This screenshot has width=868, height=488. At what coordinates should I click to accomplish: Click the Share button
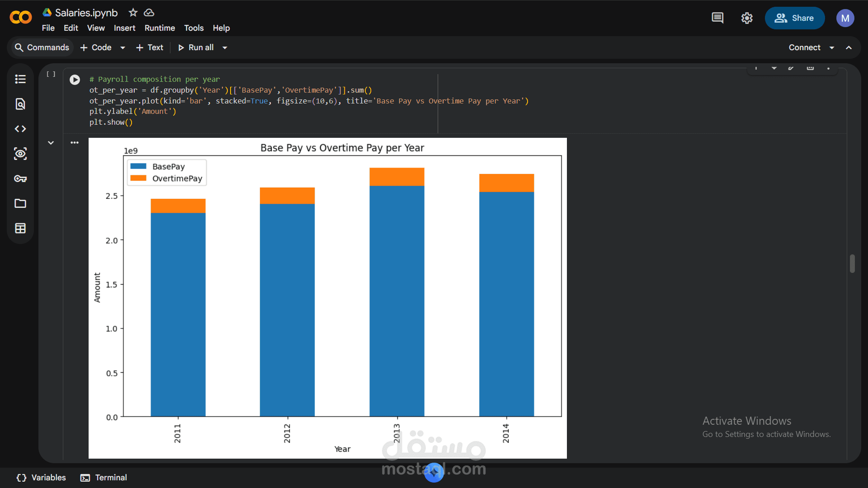(x=794, y=18)
